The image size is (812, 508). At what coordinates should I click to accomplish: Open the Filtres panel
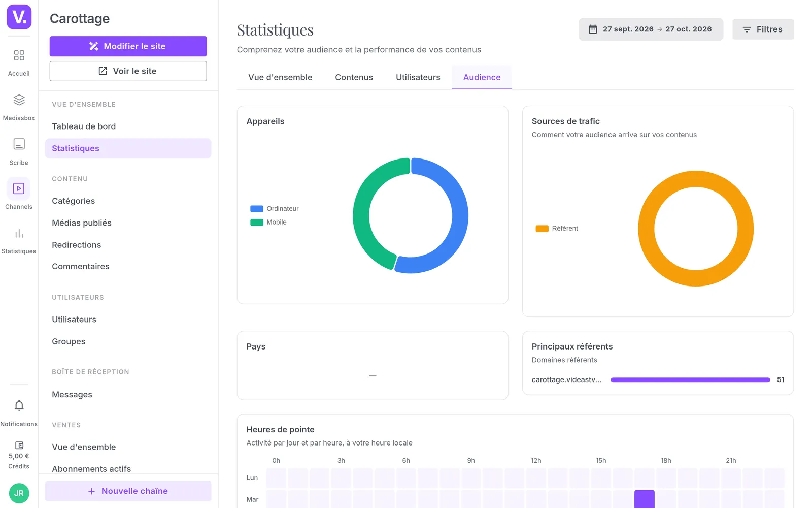click(763, 29)
